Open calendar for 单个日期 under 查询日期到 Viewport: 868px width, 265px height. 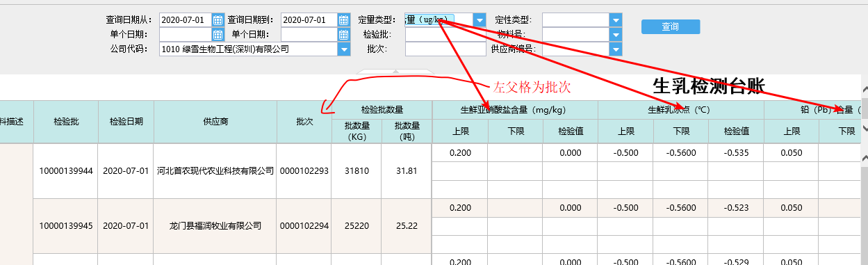343,34
